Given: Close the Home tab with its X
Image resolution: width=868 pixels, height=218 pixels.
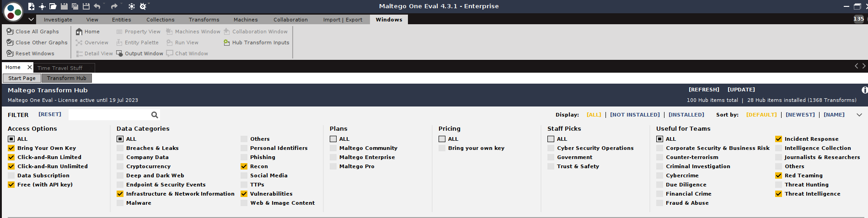Looking at the screenshot, I should [x=30, y=67].
